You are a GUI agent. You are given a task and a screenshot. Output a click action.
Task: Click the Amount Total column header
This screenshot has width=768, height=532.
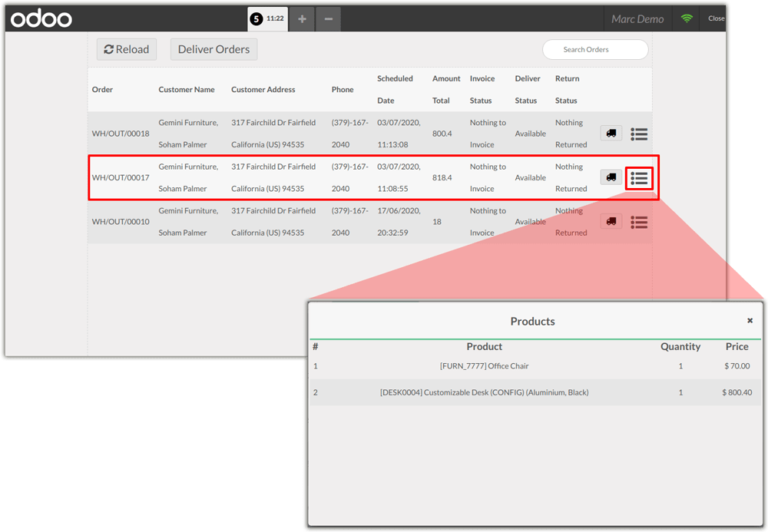pos(446,90)
